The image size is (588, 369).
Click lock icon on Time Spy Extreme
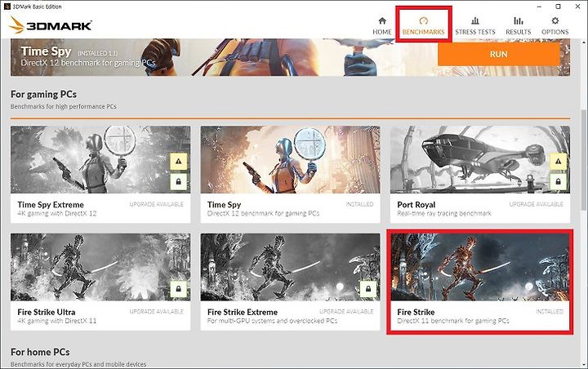179,182
